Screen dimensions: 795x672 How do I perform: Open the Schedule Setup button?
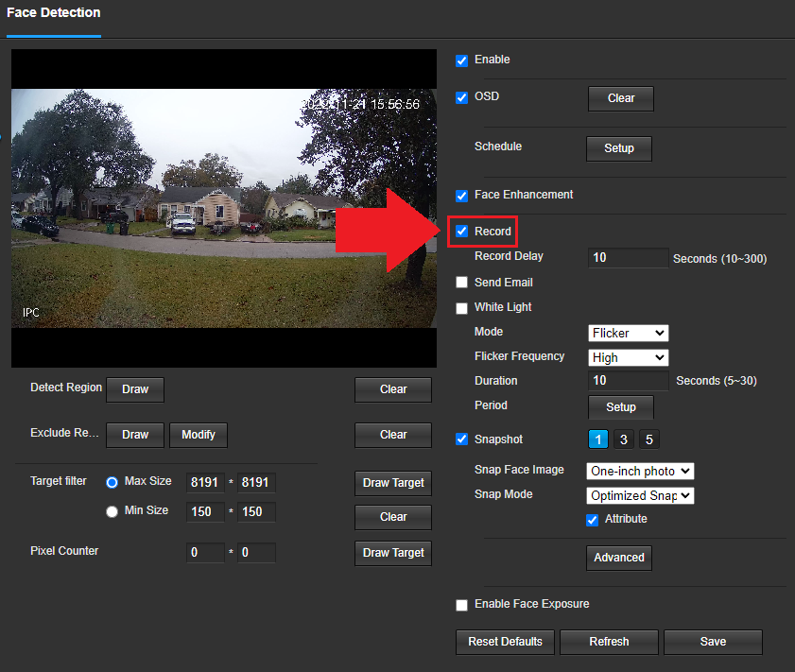[618, 148]
